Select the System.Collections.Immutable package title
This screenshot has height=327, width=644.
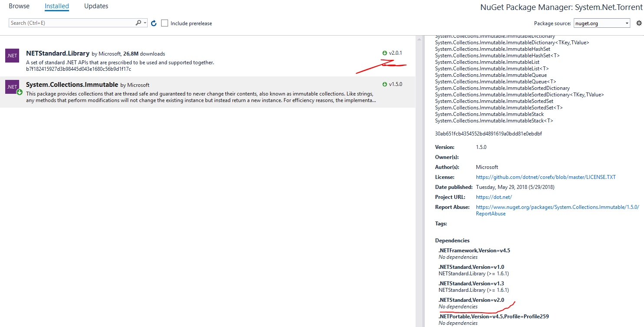pyautogui.click(x=72, y=85)
